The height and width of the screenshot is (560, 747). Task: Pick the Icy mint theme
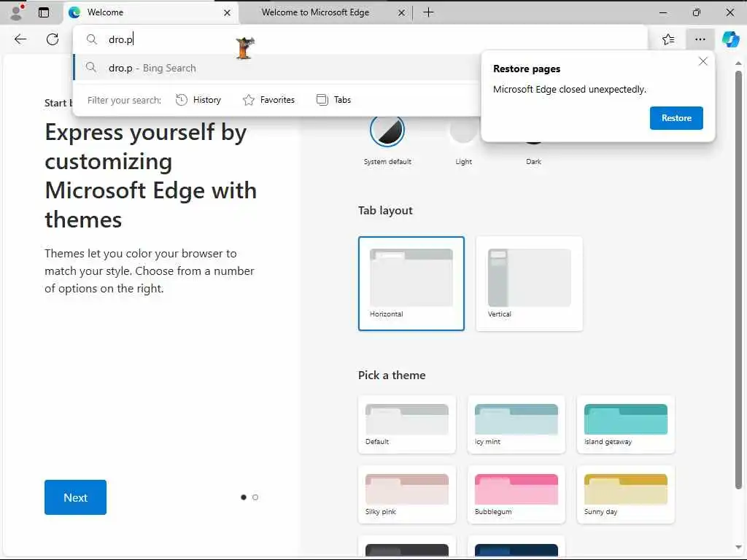(516, 424)
